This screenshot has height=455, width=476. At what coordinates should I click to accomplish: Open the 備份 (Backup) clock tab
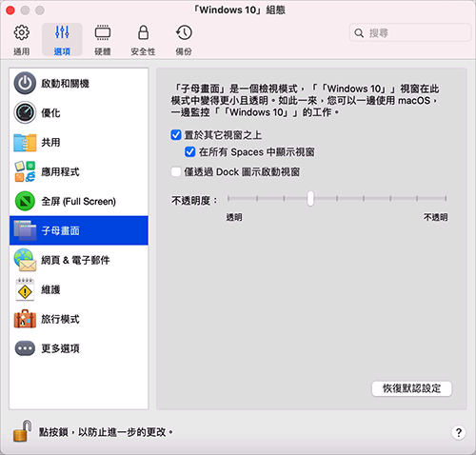click(x=184, y=39)
